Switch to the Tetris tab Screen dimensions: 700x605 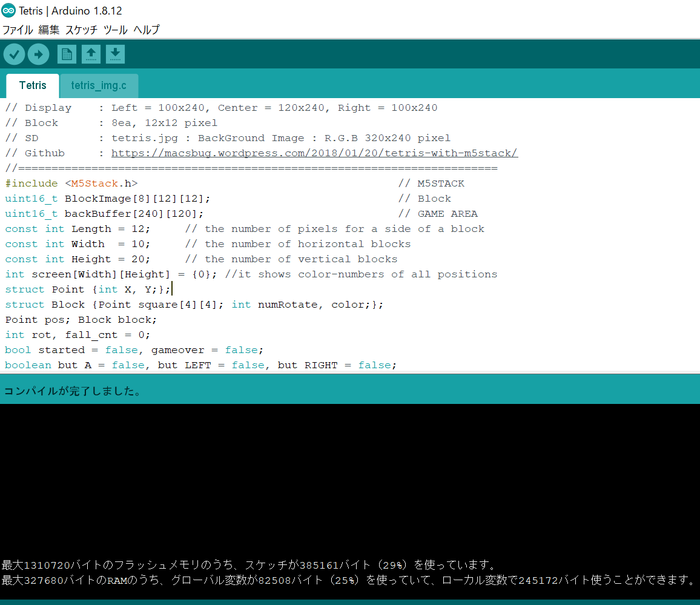click(32, 85)
